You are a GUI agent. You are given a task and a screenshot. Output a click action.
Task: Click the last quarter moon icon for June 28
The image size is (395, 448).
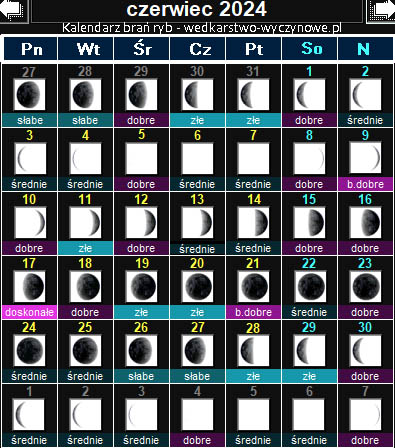[x=253, y=351]
